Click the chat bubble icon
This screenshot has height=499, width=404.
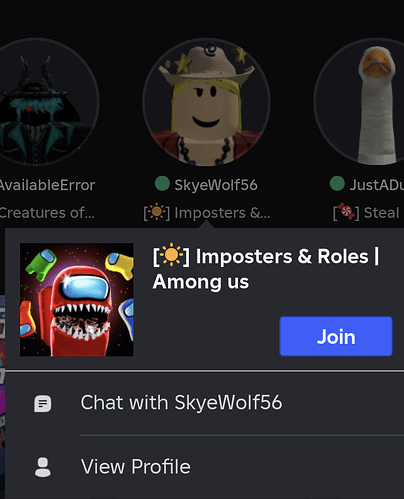click(43, 404)
